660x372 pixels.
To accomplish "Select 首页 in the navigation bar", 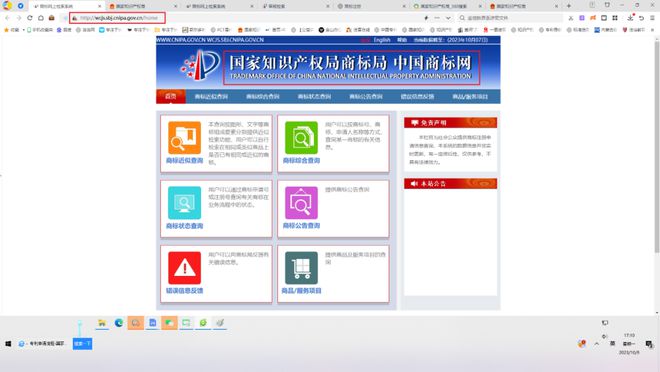I will coord(171,96).
